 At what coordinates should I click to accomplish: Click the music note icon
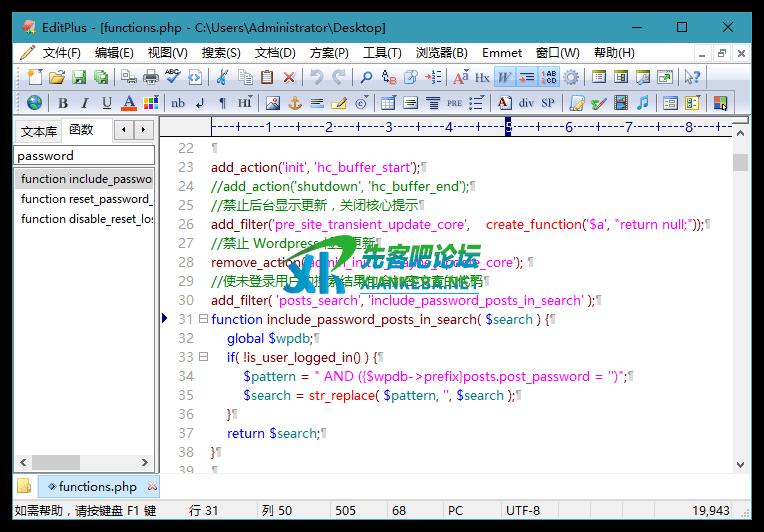643,103
